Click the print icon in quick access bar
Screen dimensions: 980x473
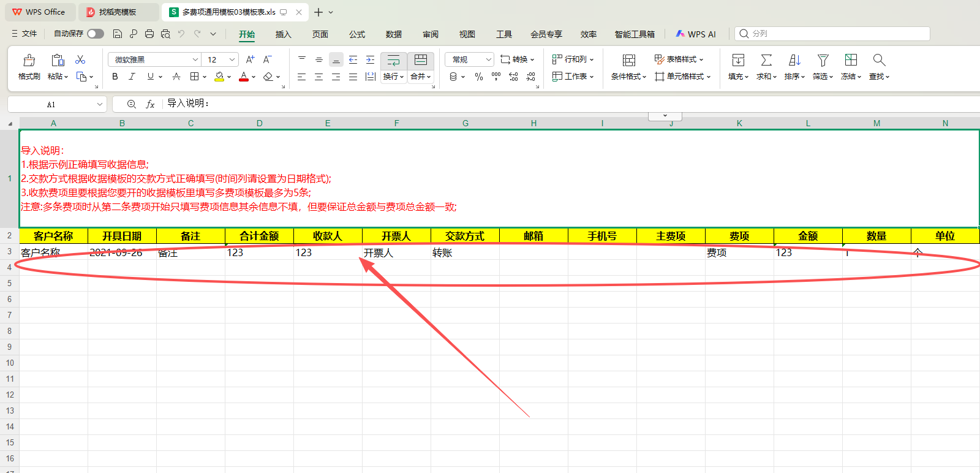(x=149, y=34)
